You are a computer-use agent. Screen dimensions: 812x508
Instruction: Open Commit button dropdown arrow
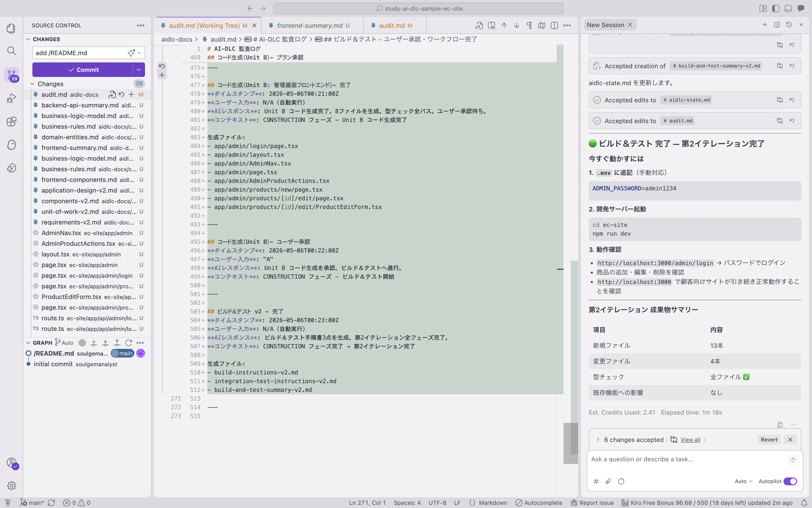coord(138,70)
